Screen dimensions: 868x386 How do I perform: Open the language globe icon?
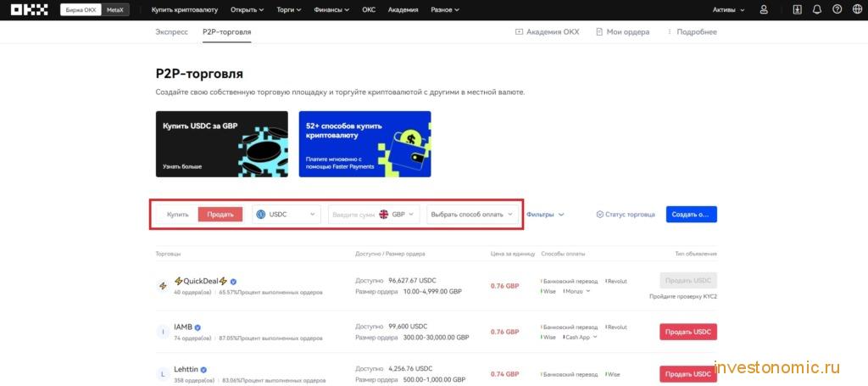pyautogui.click(x=857, y=9)
